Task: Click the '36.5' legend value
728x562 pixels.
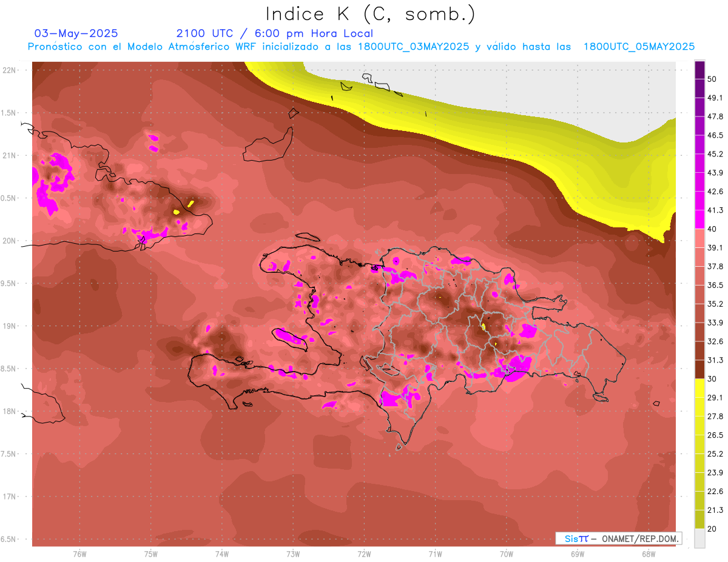Action: pyautogui.click(x=715, y=285)
